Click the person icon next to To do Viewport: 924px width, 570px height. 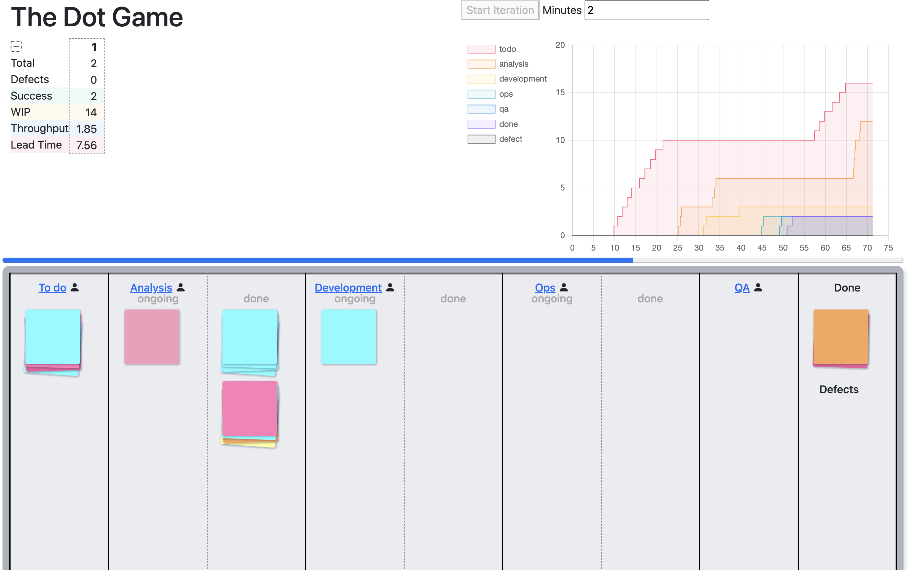(75, 288)
